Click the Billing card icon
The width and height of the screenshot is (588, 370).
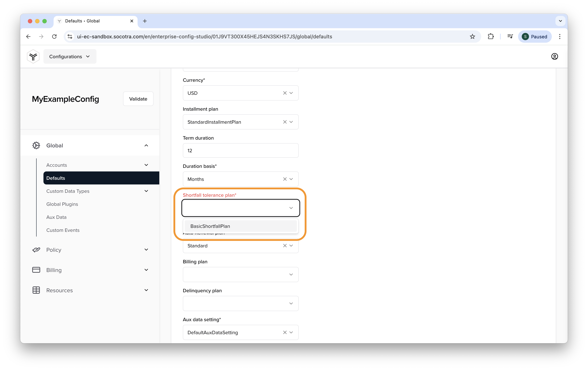(x=36, y=270)
